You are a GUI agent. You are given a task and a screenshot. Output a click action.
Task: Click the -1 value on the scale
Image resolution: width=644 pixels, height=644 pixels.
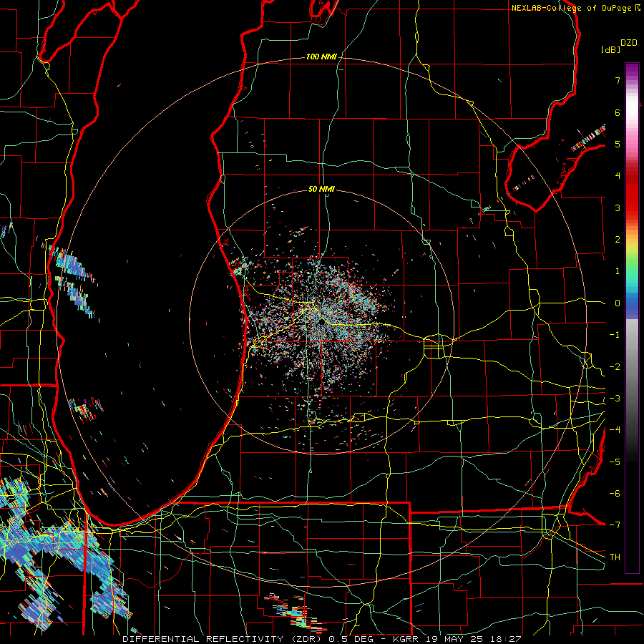(615, 335)
